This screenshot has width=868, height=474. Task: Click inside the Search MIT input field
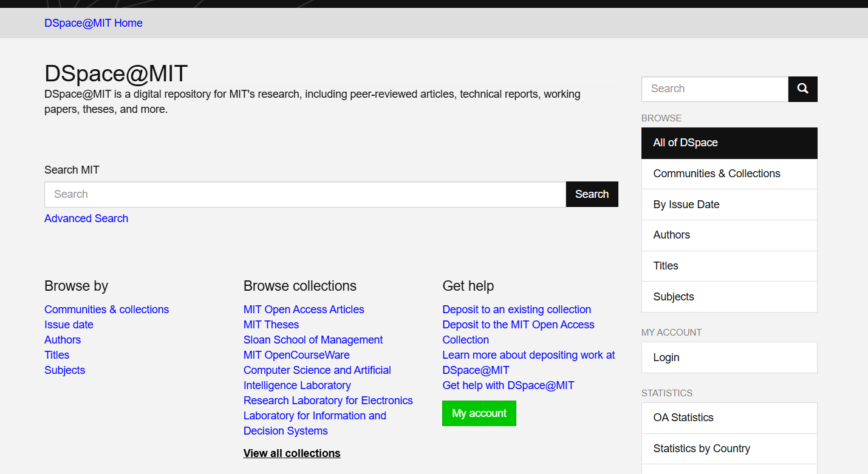point(304,194)
